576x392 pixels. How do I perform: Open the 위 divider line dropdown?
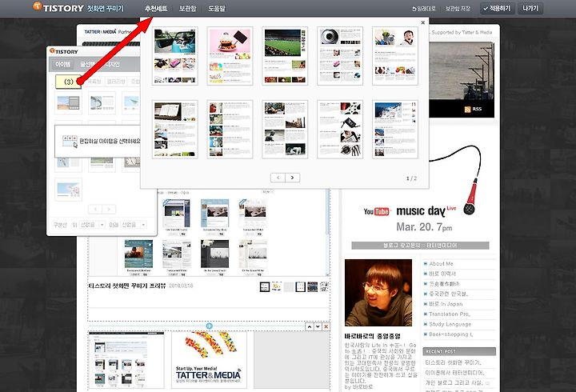click(92, 225)
